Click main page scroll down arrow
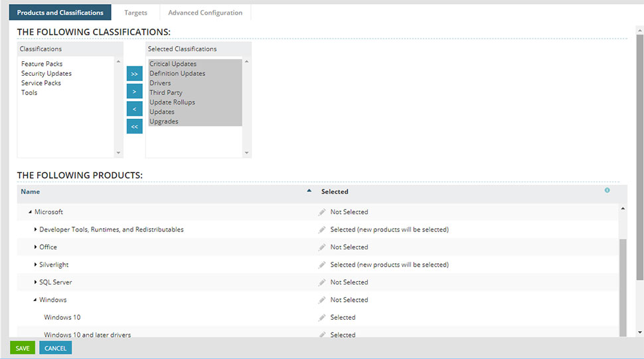 pos(639,332)
